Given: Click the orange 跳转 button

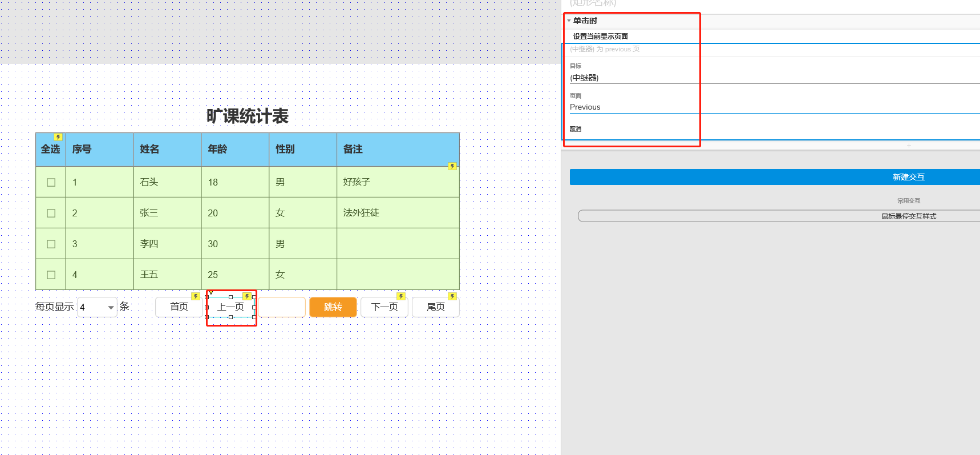Looking at the screenshot, I should pyautogui.click(x=333, y=307).
